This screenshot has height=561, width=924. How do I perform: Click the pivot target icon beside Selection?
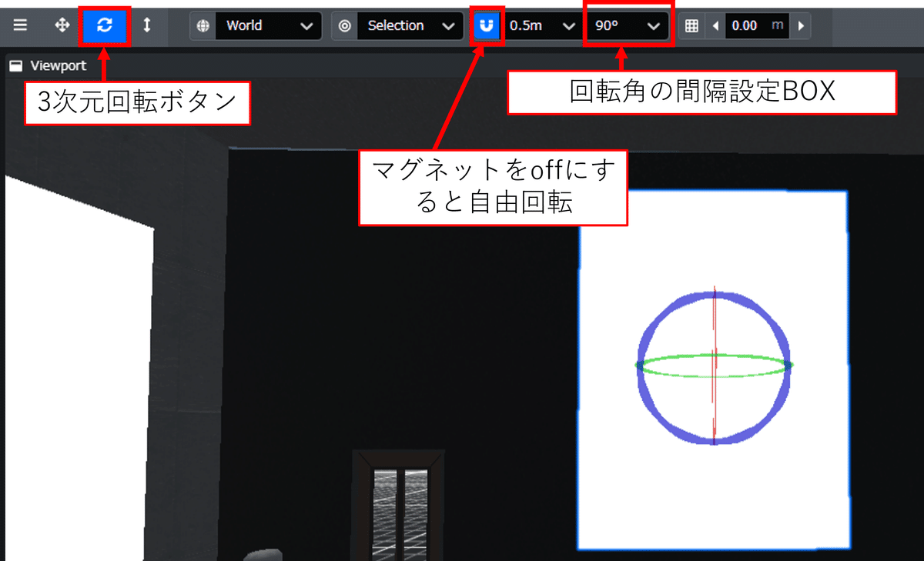[345, 25]
